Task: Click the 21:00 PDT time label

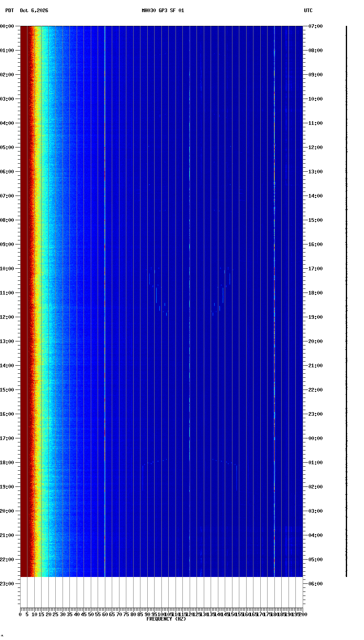Action: (7, 535)
